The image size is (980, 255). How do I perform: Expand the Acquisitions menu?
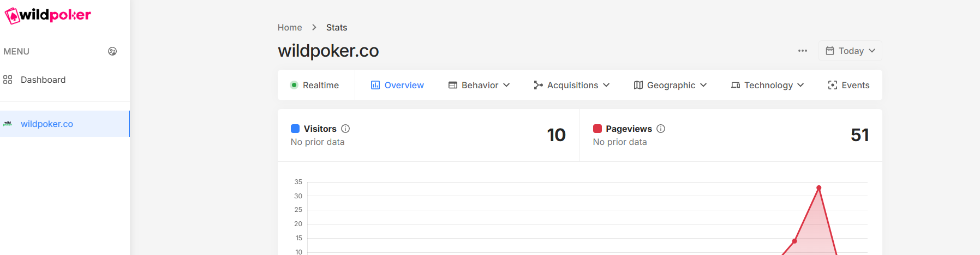[572, 85]
